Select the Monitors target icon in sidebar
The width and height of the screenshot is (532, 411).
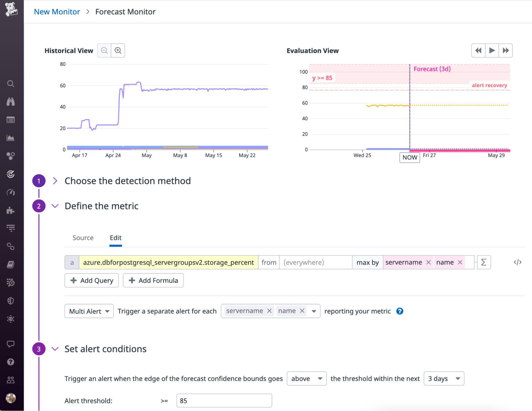[11, 174]
